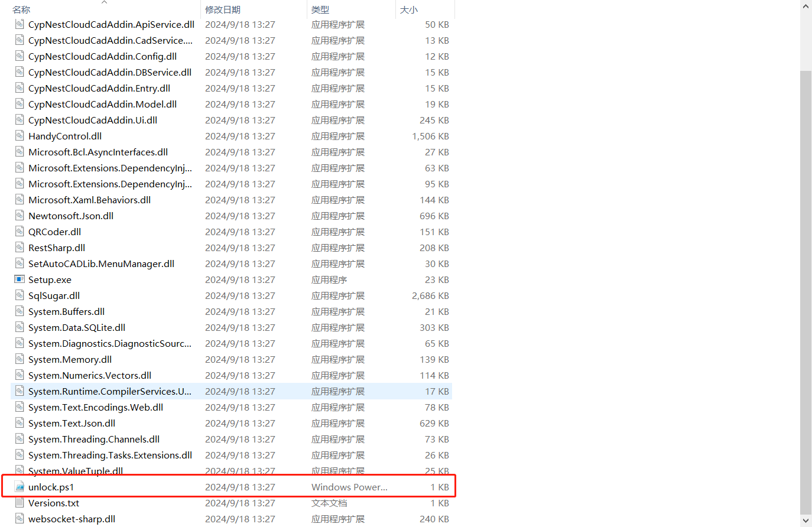
Task: Click the 2,686 KB size of SqlSugar.dll
Action: point(430,295)
